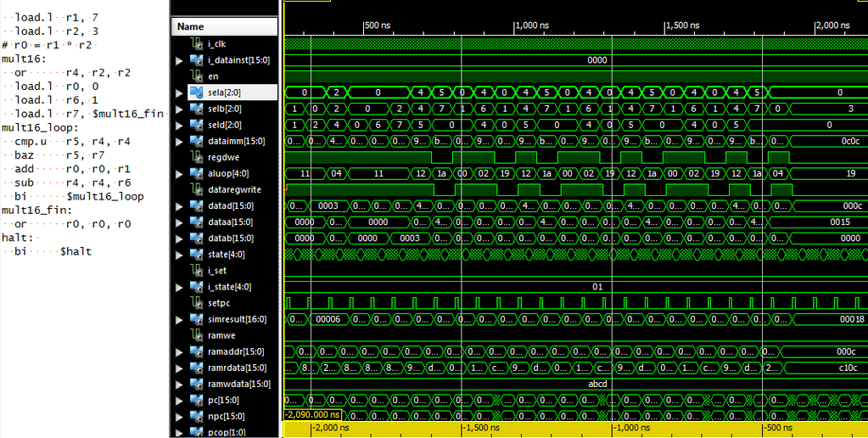Click the setpc signal icon

196,303
